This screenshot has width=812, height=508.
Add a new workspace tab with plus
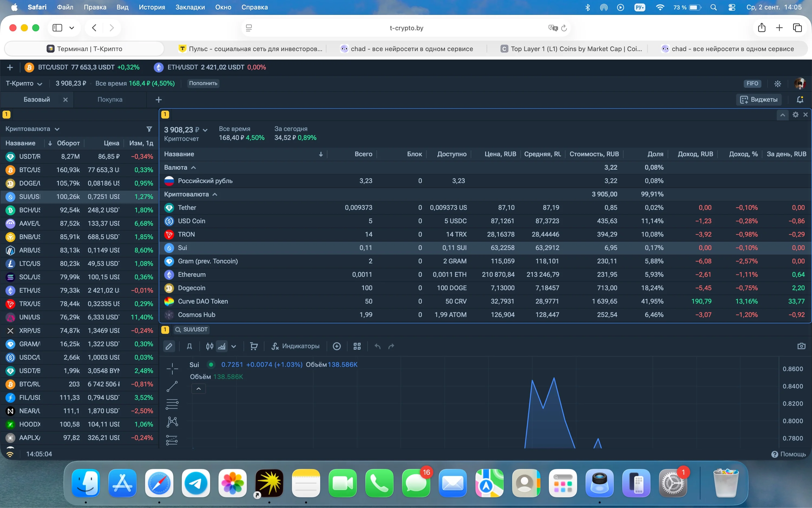click(159, 100)
